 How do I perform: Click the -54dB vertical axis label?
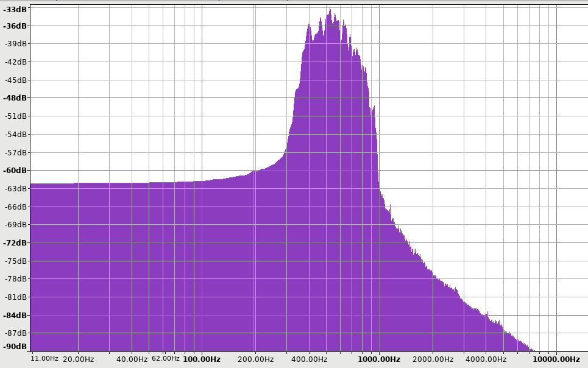tap(15, 134)
